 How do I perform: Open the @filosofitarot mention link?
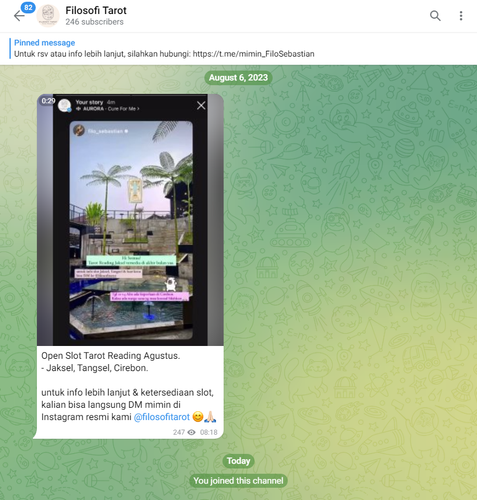tap(162, 417)
